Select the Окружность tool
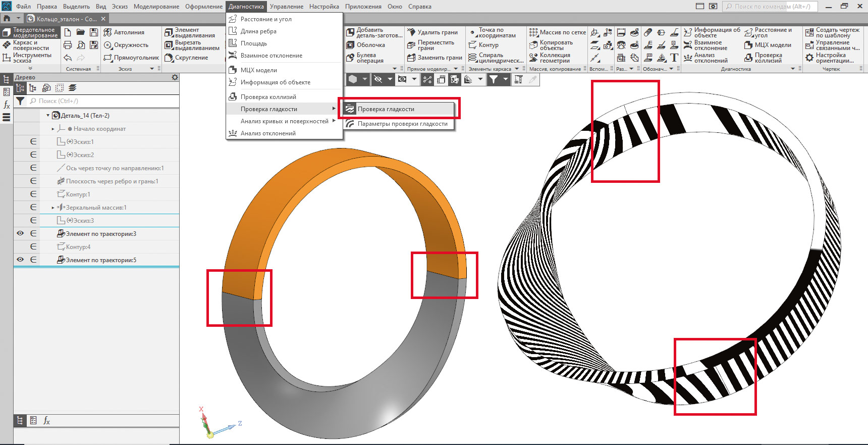868x445 pixels. pos(126,45)
